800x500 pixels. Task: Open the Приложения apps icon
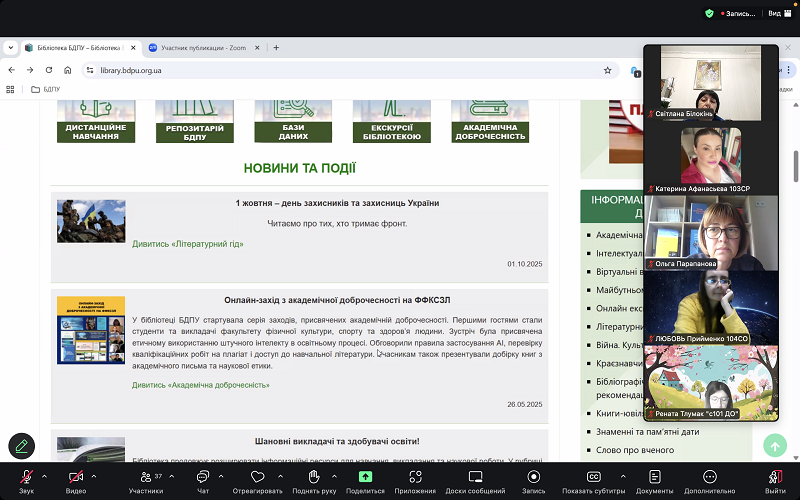coord(415,477)
